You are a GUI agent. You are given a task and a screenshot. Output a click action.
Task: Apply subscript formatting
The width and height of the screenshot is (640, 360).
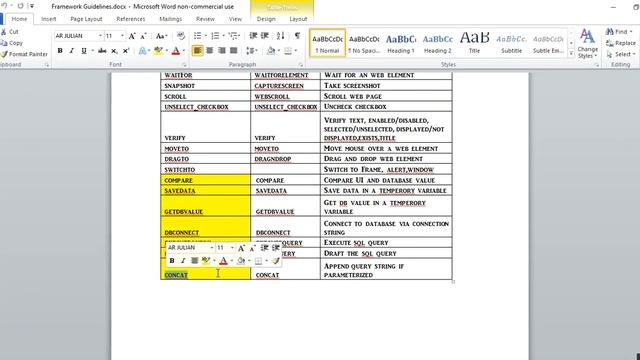114,51
